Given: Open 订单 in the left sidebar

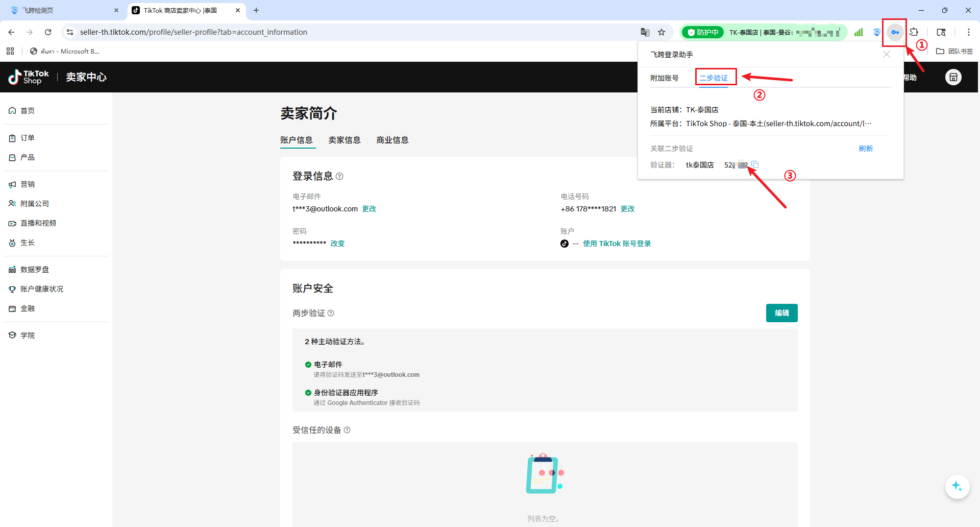Looking at the screenshot, I should coord(28,138).
